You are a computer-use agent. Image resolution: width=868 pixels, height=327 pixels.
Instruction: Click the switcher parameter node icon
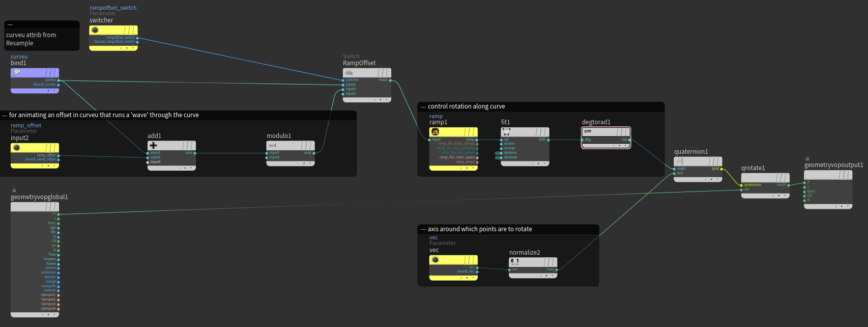click(x=95, y=31)
